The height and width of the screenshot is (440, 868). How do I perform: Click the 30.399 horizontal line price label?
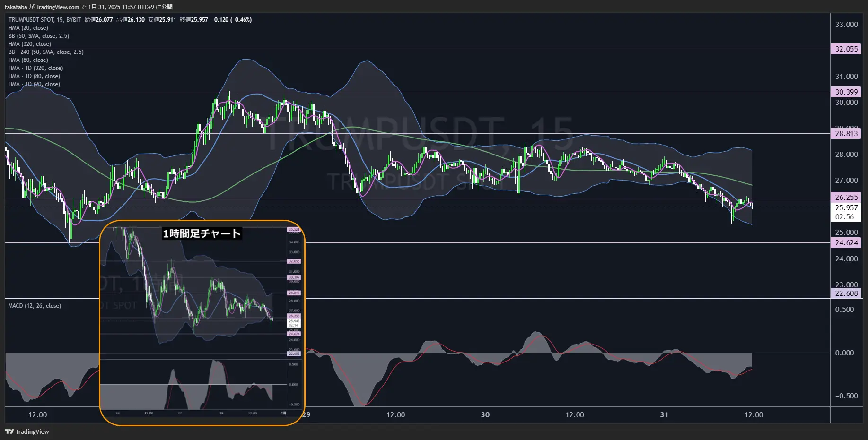coord(846,92)
